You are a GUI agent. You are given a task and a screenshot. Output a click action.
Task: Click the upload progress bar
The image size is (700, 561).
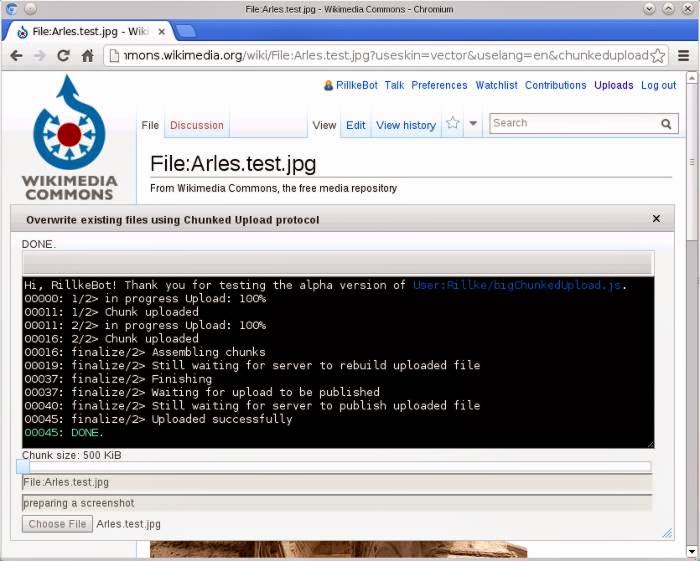pos(337,262)
